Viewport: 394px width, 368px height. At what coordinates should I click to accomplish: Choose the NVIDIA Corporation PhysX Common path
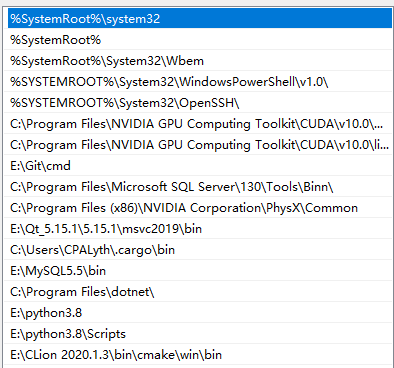click(x=199, y=208)
